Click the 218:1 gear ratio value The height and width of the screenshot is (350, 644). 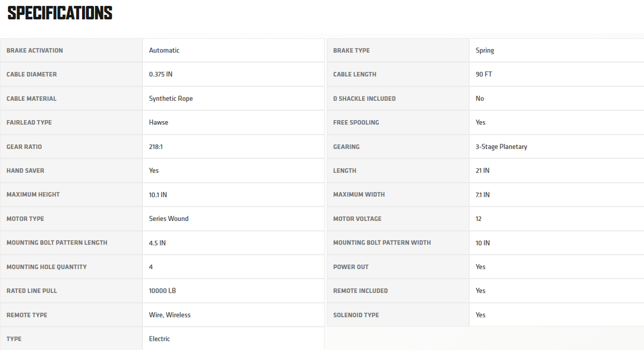pyautogui.click(x=156, y=147)
